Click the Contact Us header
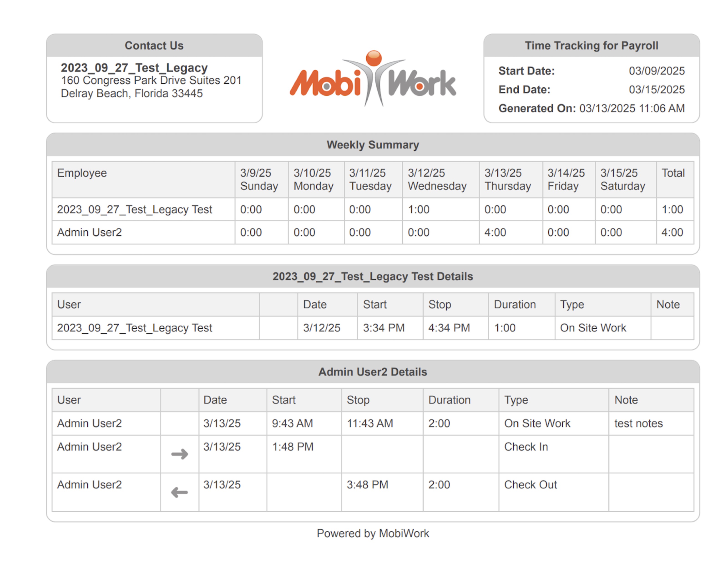728x564 pixels. click(x=154, y=45)
